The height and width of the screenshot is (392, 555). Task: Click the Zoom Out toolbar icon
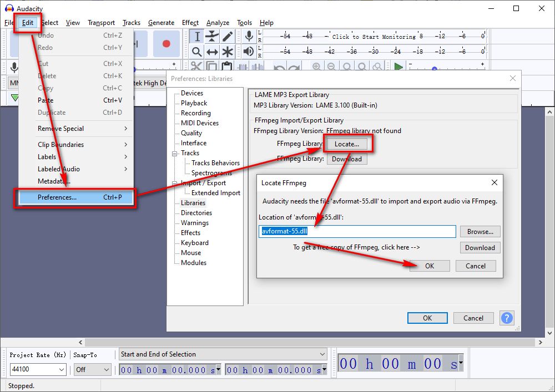[x=331, y=67]
